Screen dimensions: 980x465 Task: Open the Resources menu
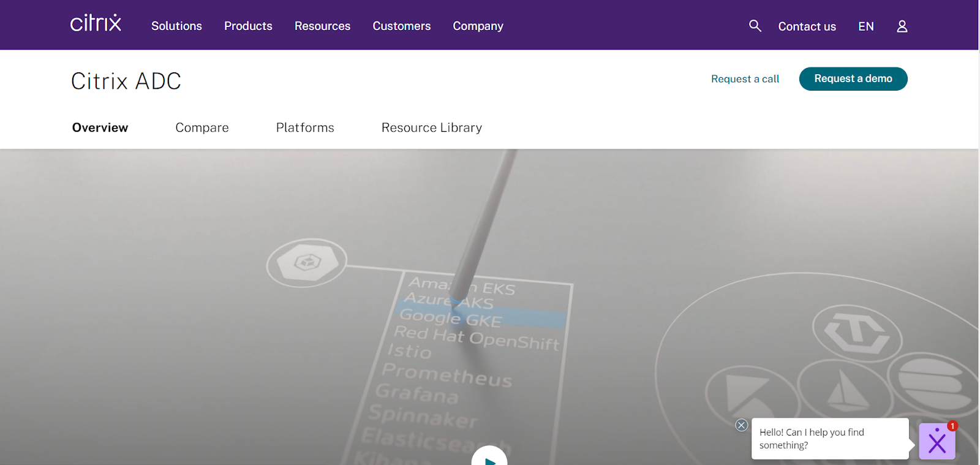[322, 26]
